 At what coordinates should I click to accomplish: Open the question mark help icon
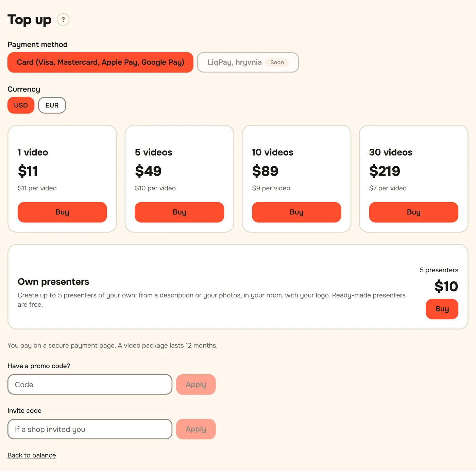63,20
